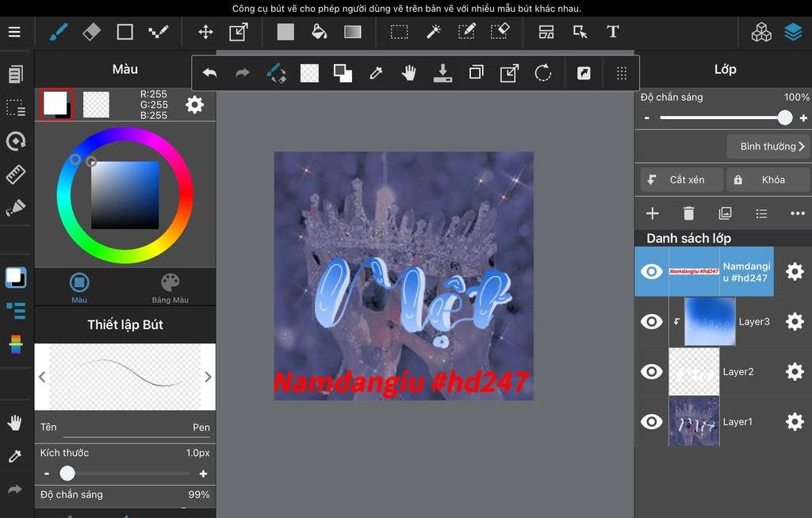Undo with the floating toolbar arrow

click(209, 73)
